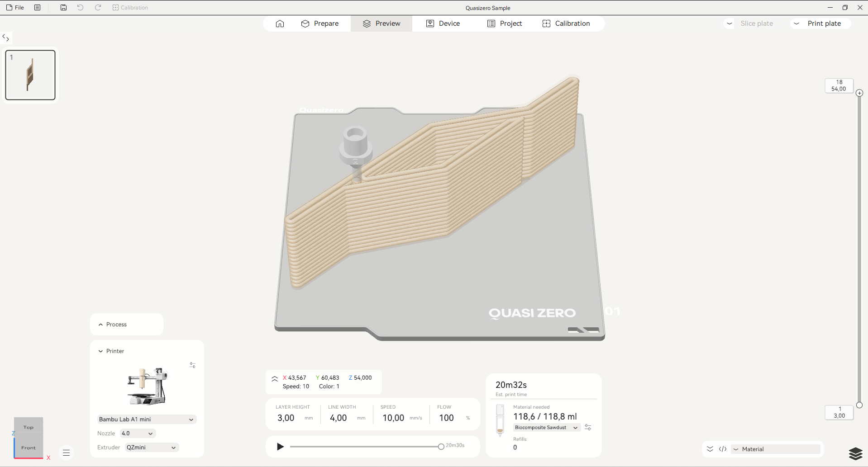This screenshot has height=467, width=868.
Task: Click the print timeline slider handle
Action: point(441,447)
